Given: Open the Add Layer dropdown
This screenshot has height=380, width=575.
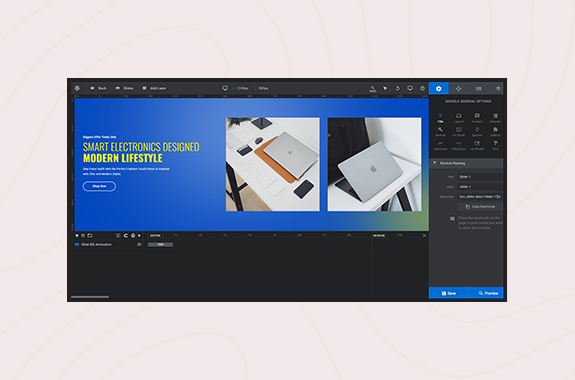Looking at the screenshot, I should point(154,88).
